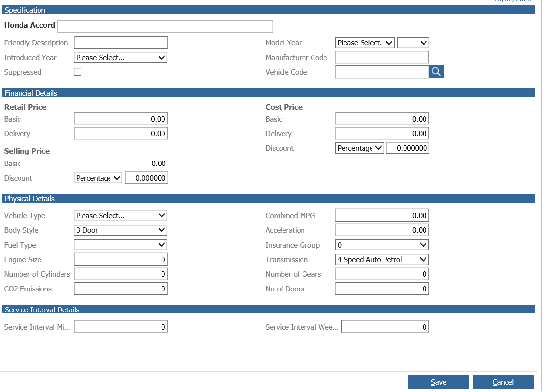Click the Honda Accord name text field

[165, 26]
